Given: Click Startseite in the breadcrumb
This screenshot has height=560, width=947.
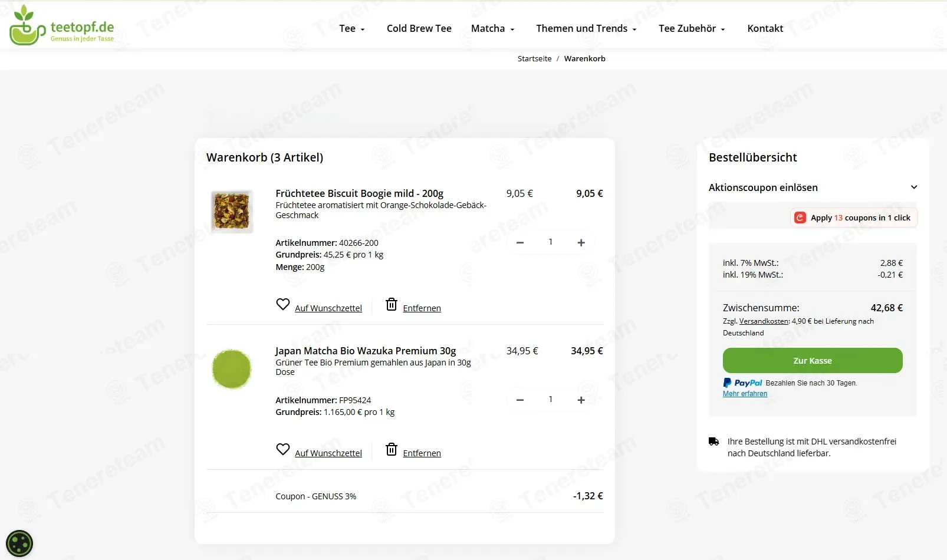Looking at the screenshot, I should (x=535, y=58).
